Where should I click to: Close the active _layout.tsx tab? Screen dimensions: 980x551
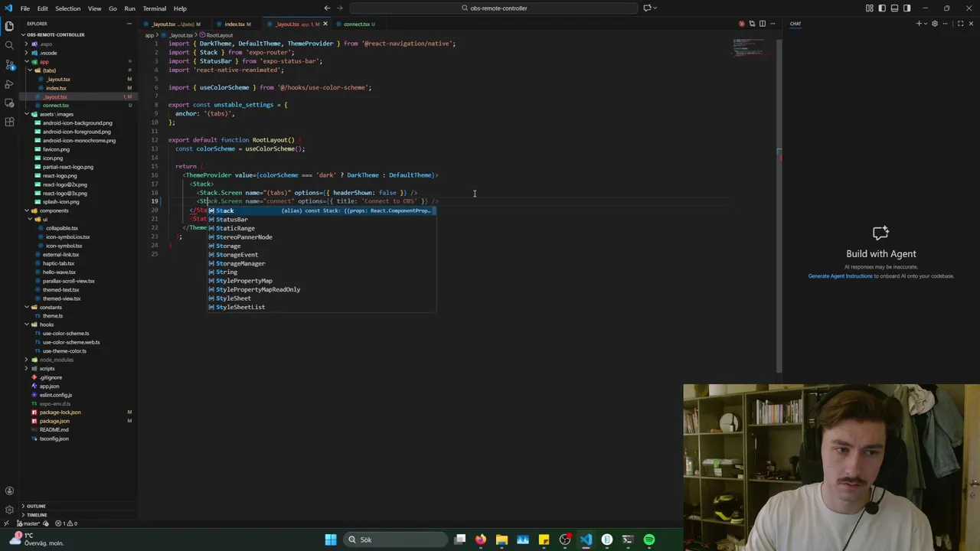(x=325, y=24)
